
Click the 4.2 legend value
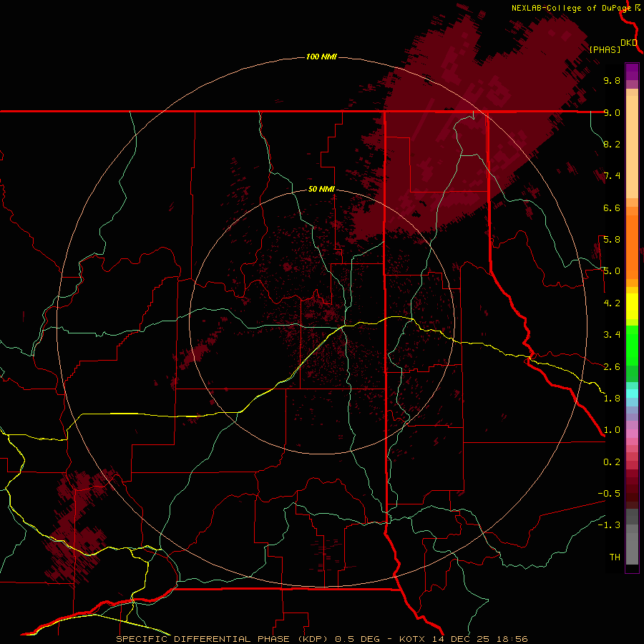click(612, 303)
